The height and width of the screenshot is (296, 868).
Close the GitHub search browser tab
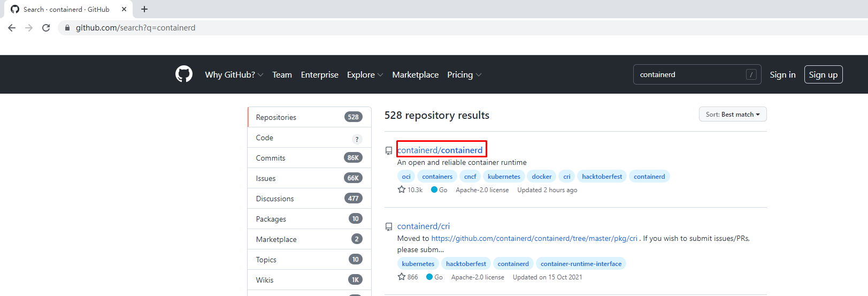tap(124, 9)
